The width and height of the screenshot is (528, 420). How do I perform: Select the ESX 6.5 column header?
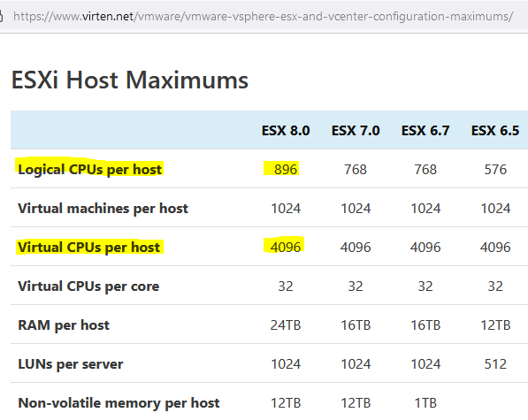[495, 131]
